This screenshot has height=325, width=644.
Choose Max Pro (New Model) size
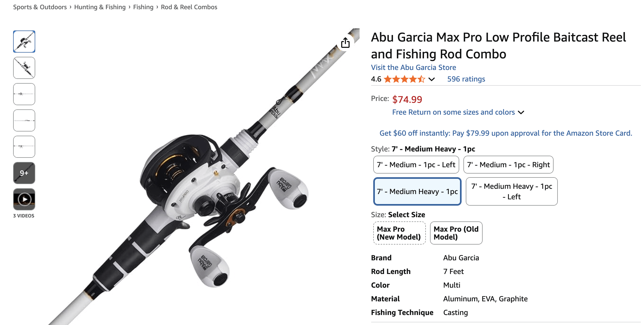point(399,233)
